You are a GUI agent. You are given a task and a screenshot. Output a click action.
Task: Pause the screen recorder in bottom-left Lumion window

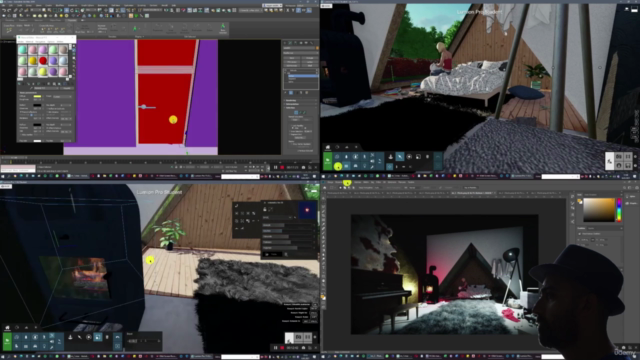pos(276,348)
